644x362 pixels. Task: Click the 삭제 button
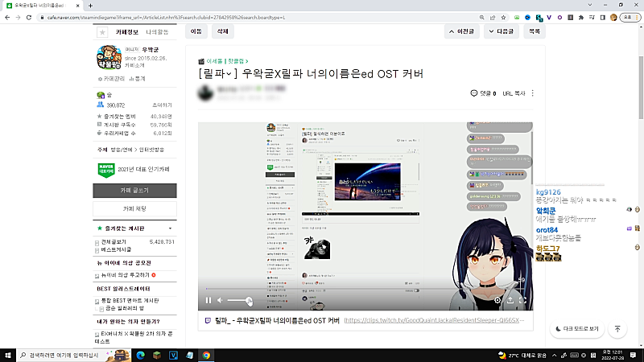pyautogui.click(x=223, y=31)
